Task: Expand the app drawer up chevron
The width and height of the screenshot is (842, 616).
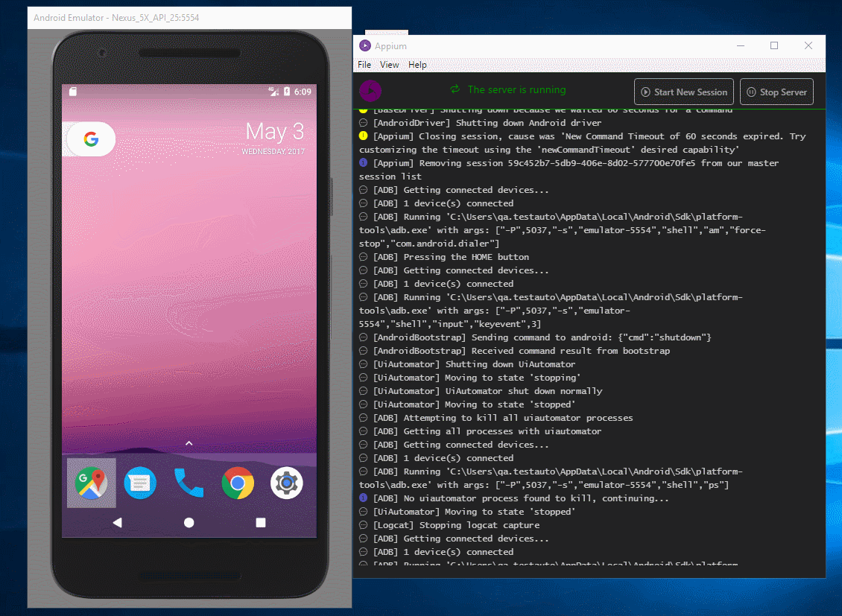Action: click(x=189, y=443)
